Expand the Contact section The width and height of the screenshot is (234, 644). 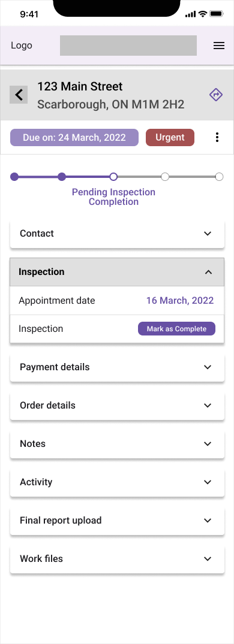pos(117,233)
